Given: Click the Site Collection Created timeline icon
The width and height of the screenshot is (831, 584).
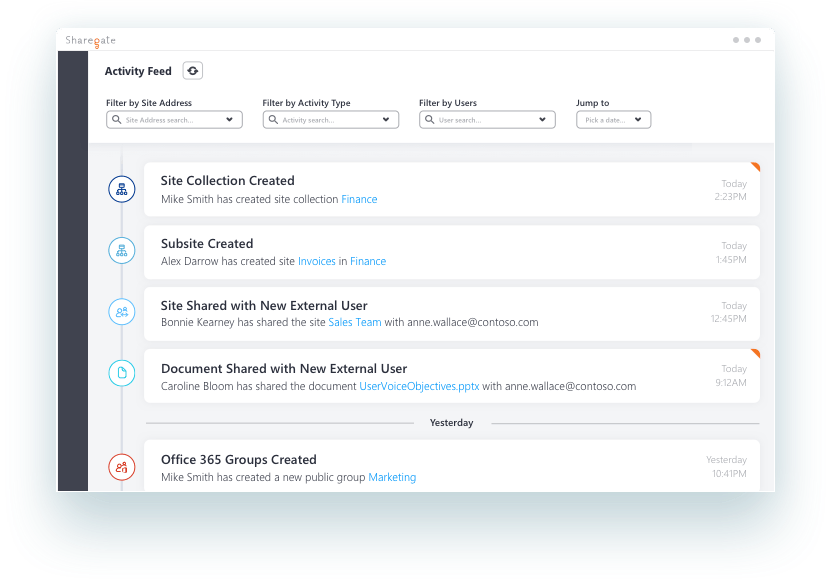Looking at the screenshot, I should click(122, 189).
